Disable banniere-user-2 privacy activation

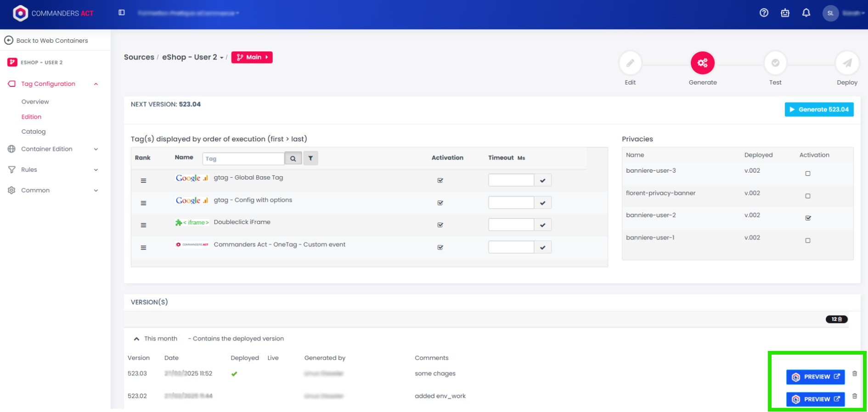808,218
